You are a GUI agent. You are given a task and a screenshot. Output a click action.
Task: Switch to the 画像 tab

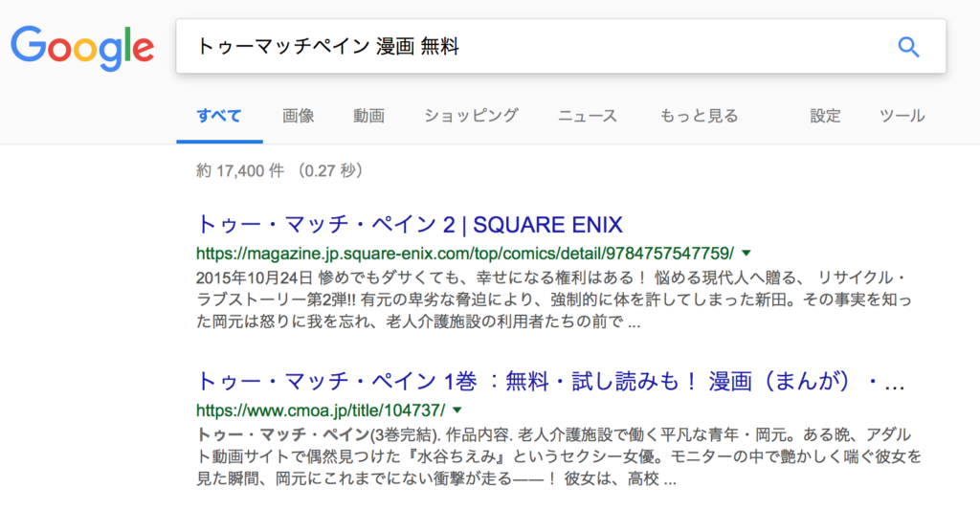pos(299,116)
